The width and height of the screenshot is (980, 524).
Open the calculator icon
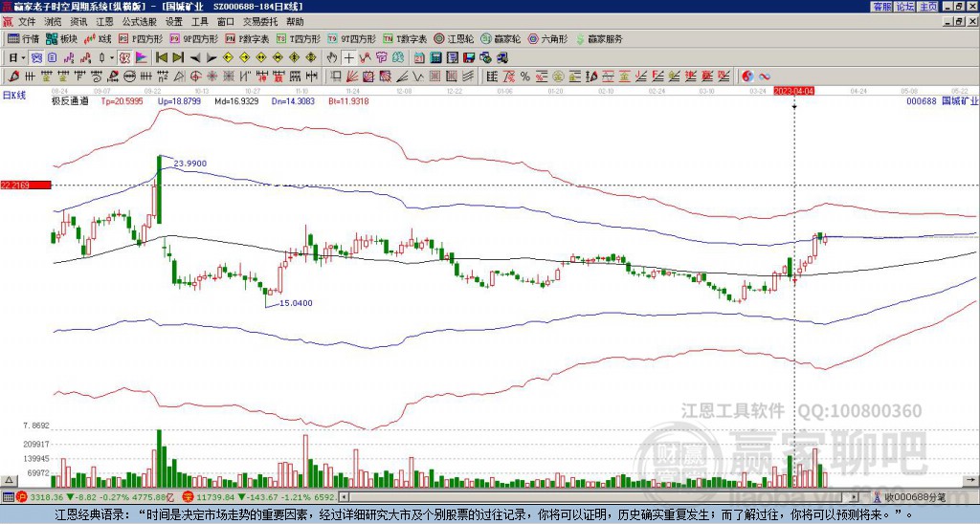[x=435, y=58]
